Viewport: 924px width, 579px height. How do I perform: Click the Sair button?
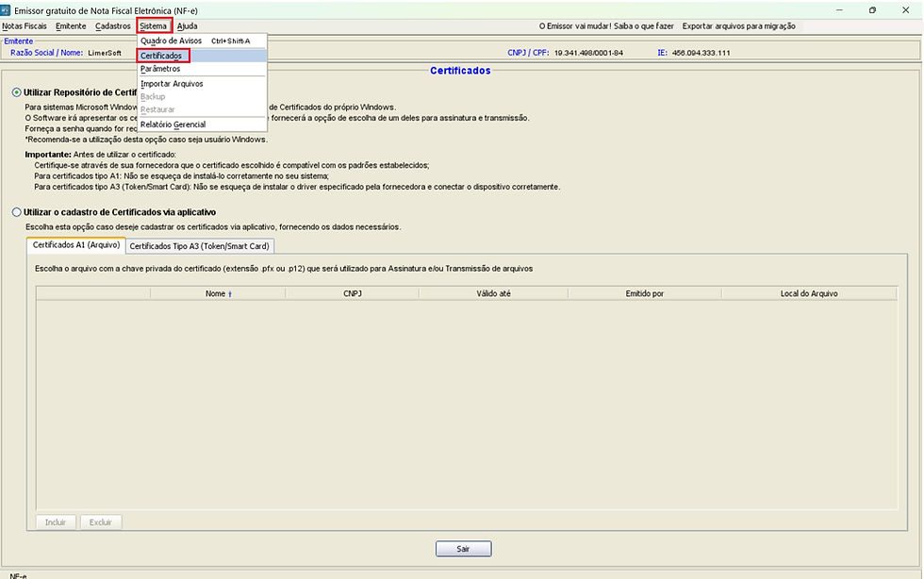click(463, 549)
